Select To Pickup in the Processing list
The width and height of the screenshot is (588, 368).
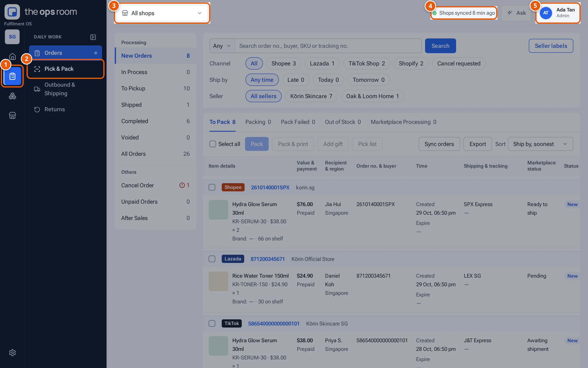[156, 88]
